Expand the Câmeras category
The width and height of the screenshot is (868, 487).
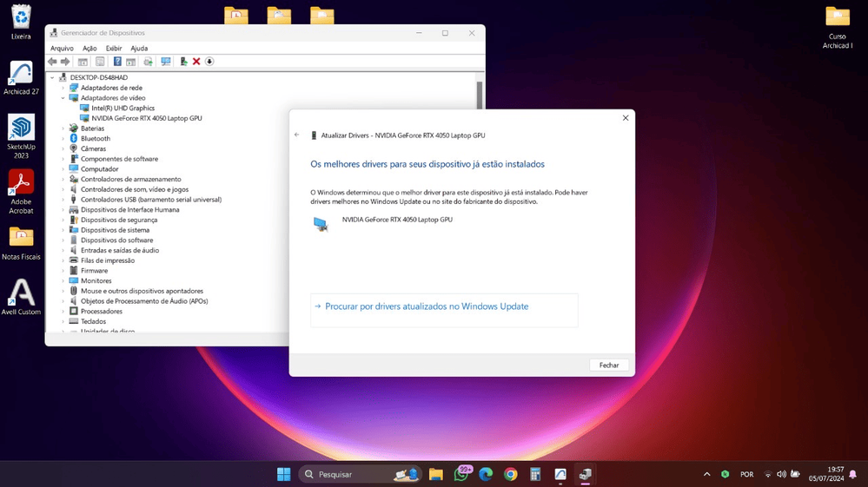coord(63,148)
